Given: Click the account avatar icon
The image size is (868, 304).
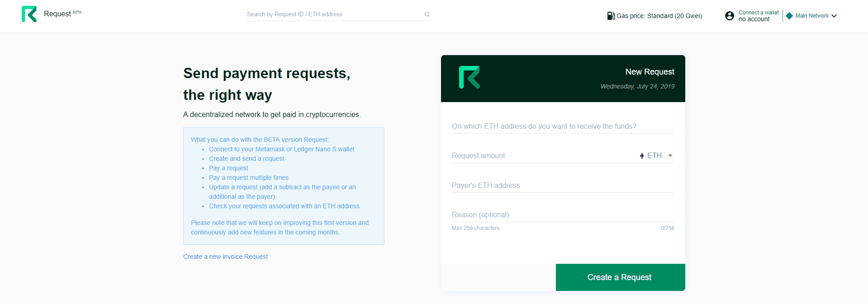Looking at the screenshot, I should pyautogui.click(x=730, y=16).
